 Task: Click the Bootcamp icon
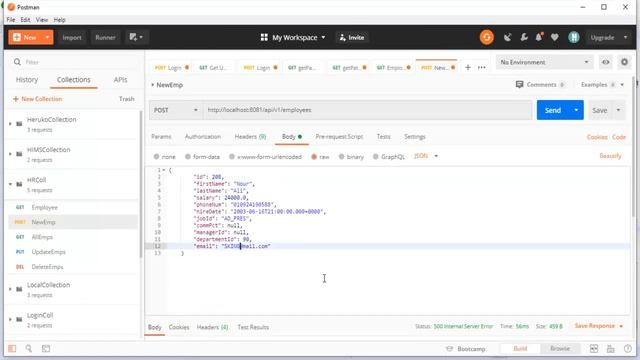[449, 349]
